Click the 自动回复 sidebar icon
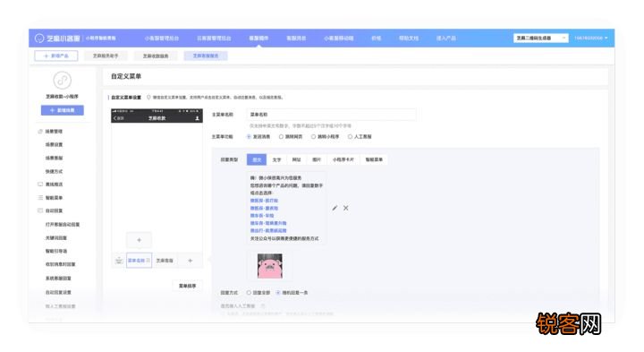The image size is (644, 352). (40, 210)
